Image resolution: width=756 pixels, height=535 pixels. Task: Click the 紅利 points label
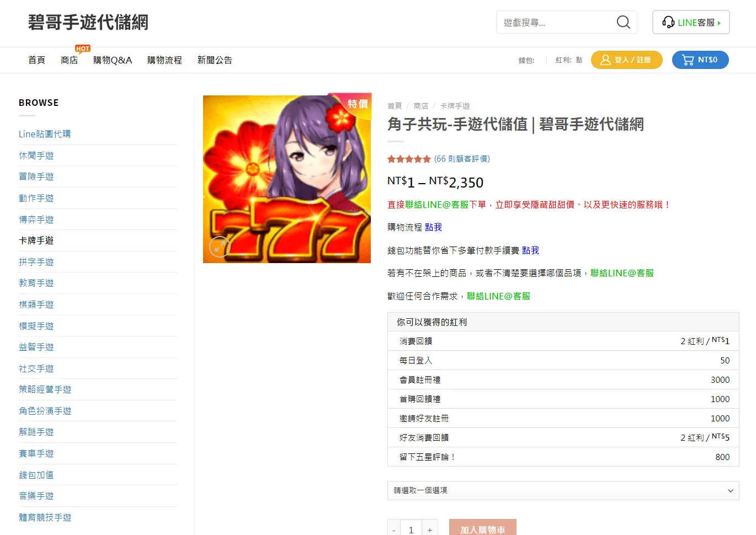(568, 60)
